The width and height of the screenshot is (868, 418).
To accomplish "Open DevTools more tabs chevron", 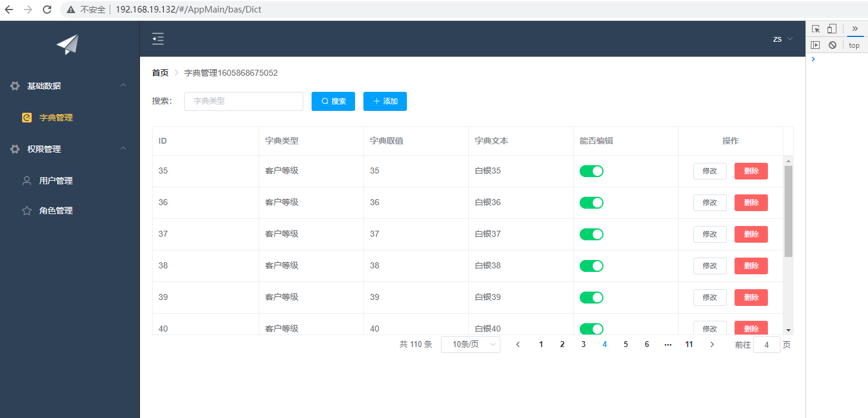I will (x=855, y=29).
